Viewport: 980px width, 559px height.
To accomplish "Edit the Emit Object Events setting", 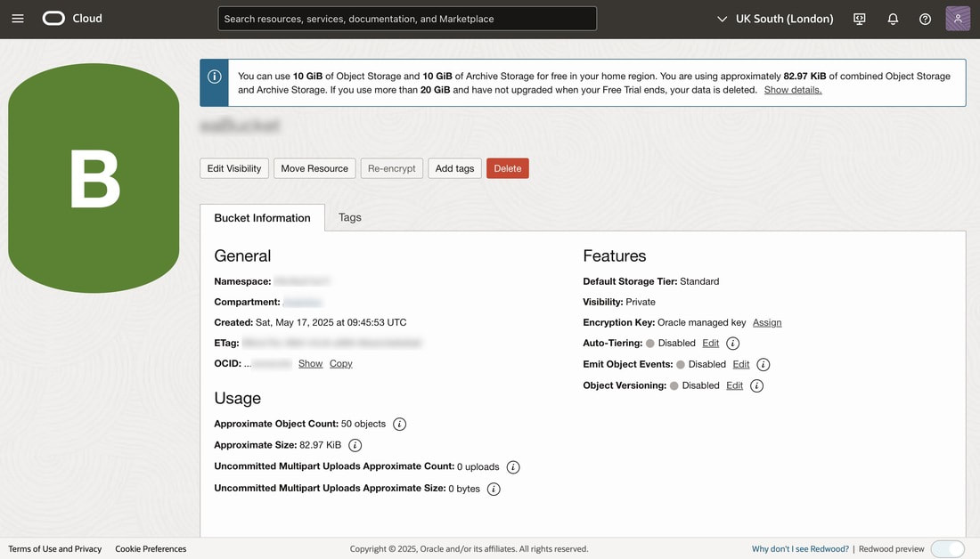I will [x=740, y=365].
